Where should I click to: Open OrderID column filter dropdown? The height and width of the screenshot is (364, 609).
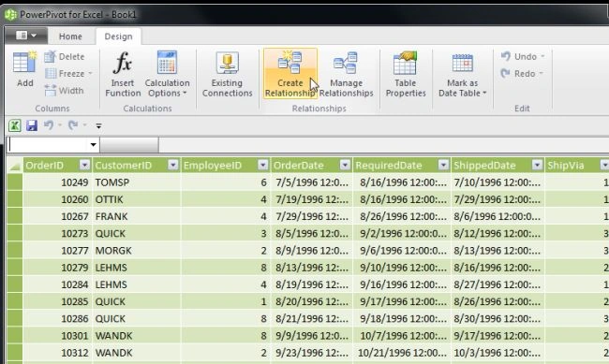[x=84, y=166]
